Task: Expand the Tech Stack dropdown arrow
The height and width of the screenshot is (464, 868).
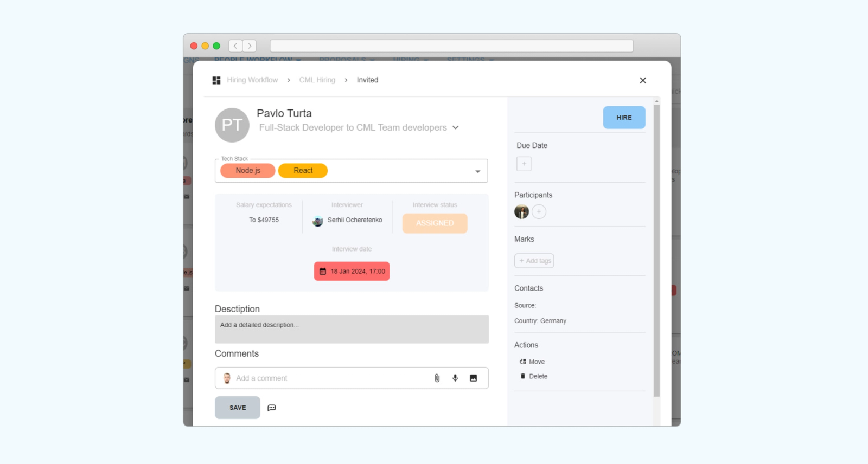Action: pos(478,171)
